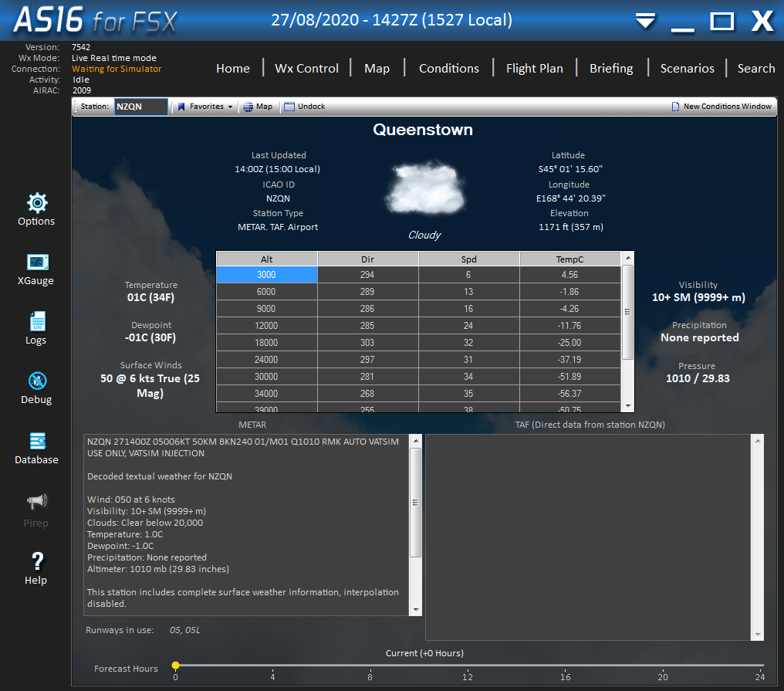Open the Help question mark icon
The height and width of the screenshot is (691, 784).
pos(38,561)
